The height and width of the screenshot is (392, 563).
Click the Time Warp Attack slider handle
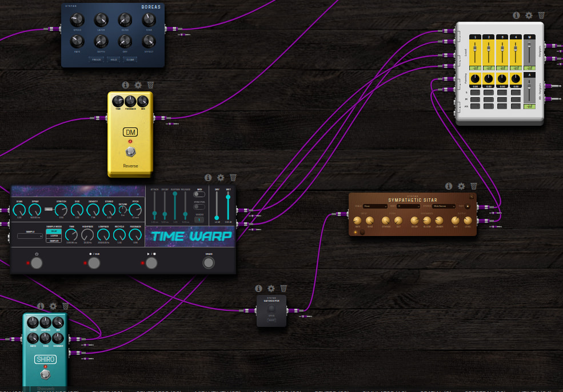(x=154, y=214)
